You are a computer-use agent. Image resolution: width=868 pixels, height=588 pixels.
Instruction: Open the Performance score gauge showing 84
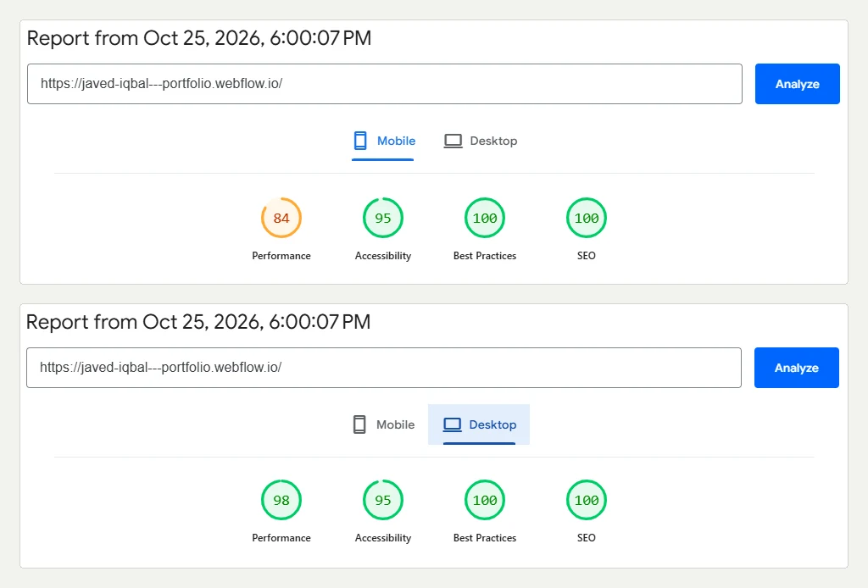click(x=281, y=218)
